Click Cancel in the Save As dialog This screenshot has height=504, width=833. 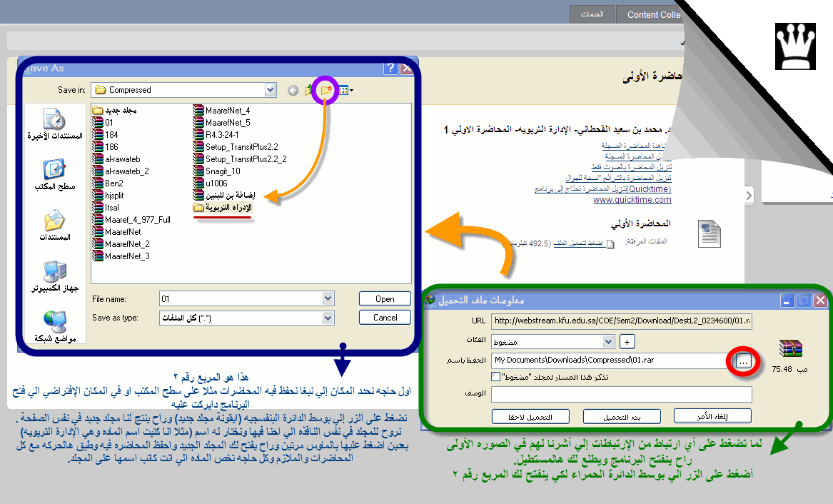385,318
